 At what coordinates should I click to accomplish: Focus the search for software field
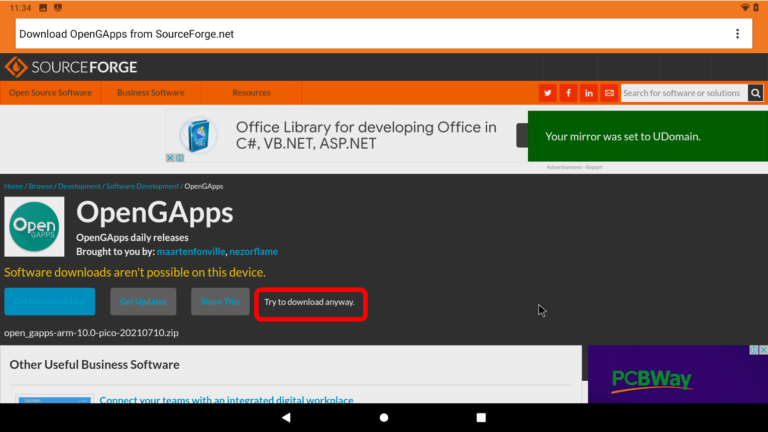(683, 93)
